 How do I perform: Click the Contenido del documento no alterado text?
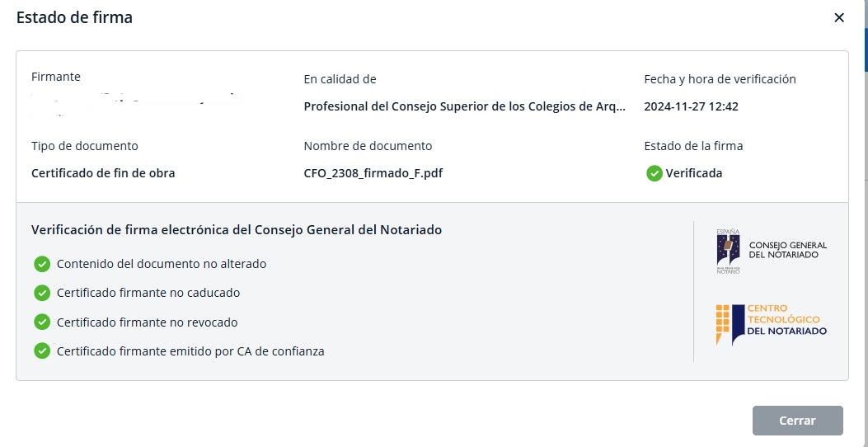pos(162,264)
